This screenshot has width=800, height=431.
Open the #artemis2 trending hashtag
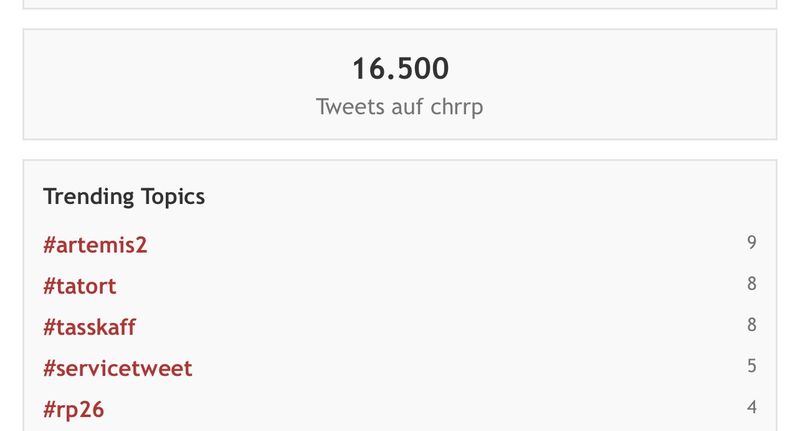[x=95, y=245]
